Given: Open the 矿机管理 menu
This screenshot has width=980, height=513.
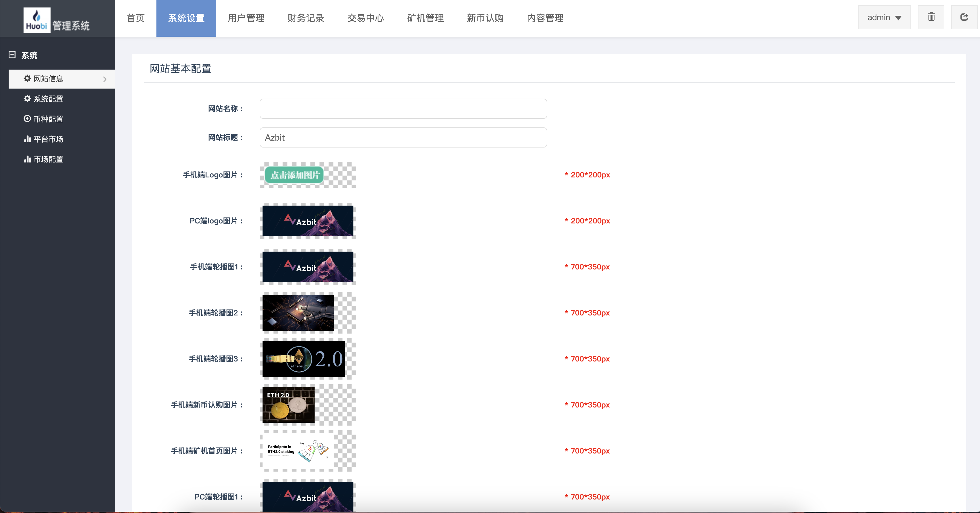Looking at the screenshot, I should click(425, 18).
